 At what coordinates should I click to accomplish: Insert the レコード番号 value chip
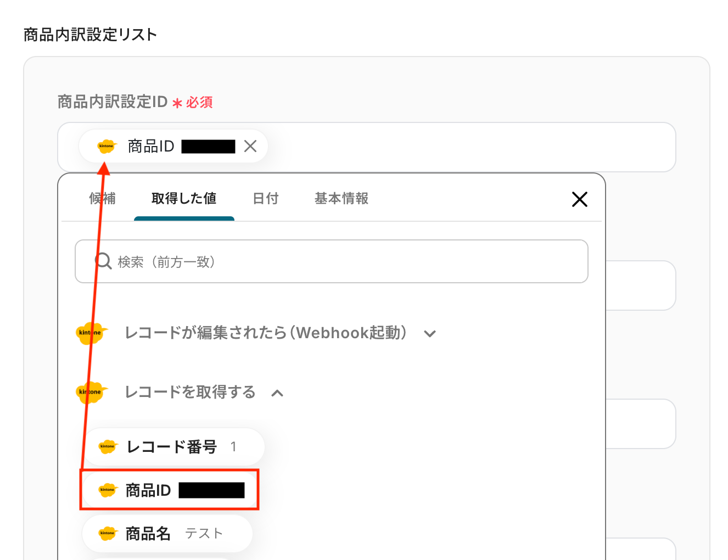[x=173, y=446]
